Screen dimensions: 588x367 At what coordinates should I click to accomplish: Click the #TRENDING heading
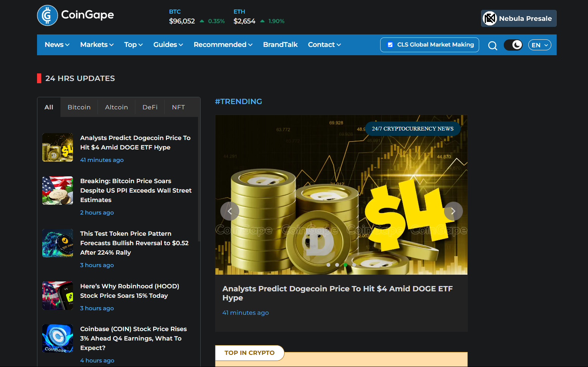(238, 101)
